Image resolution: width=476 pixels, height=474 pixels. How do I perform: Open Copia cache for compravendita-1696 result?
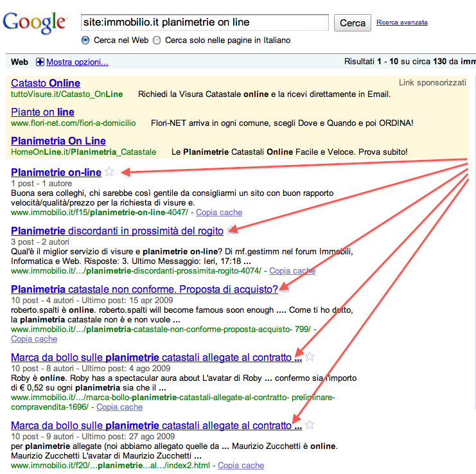[x=119, y=407]
